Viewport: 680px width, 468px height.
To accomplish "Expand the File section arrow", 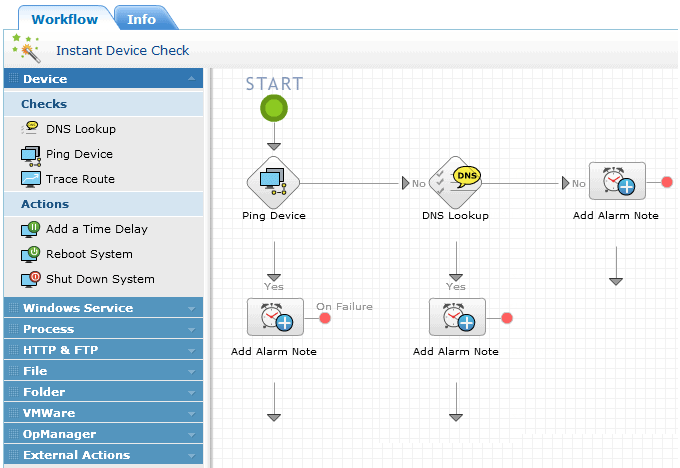I will click(x=191, y=372).
